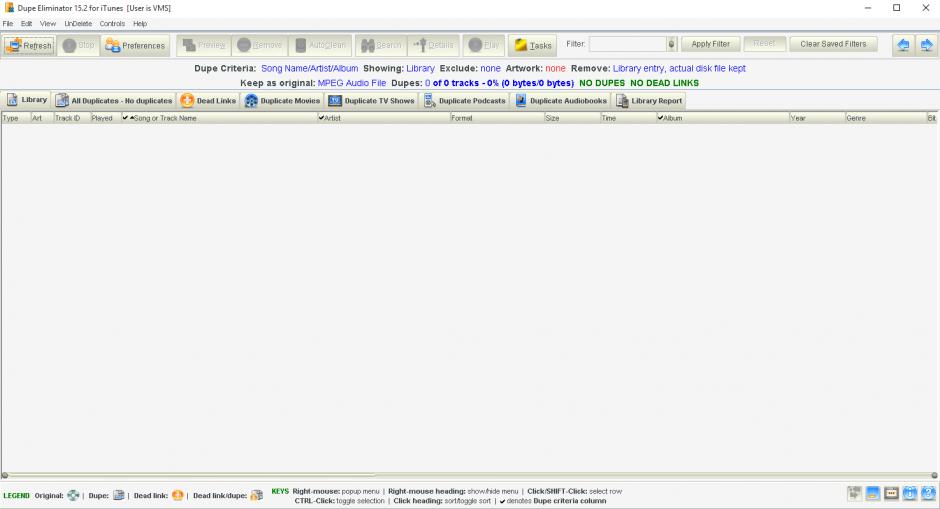Click the Exclude none link
The width and height of the screenshot is (940, 509).
490,68
